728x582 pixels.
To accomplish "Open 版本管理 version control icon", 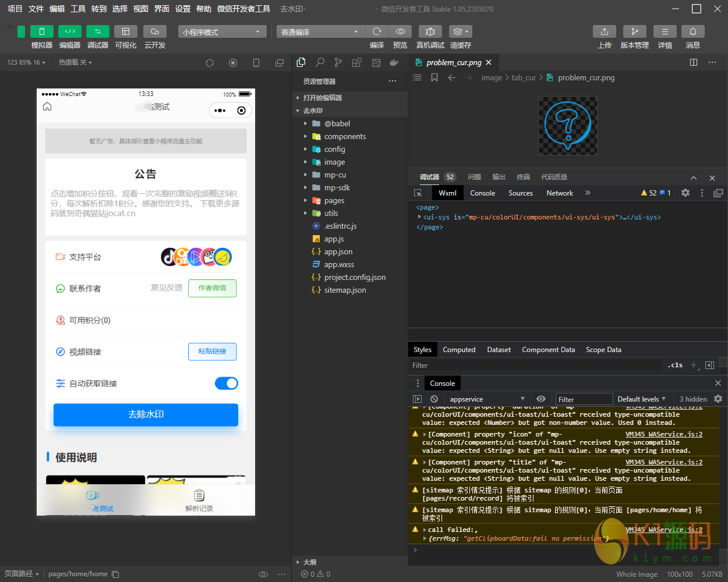I will pyautogui.click(x=634, y=31).
